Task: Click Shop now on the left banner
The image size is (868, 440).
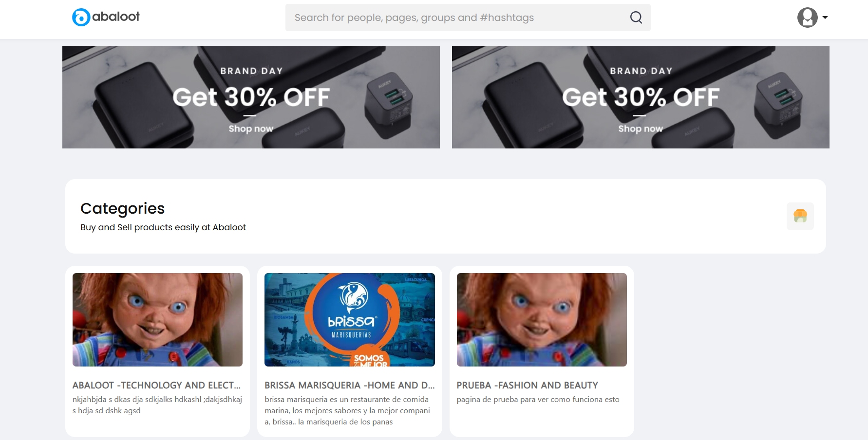Action: click(251, 128)
